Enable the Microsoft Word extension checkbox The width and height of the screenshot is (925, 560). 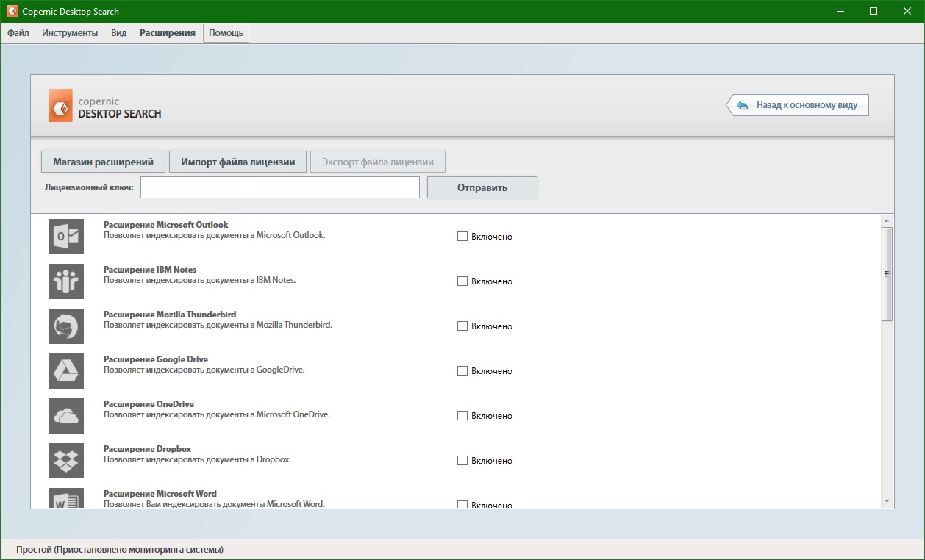(463, 505)
